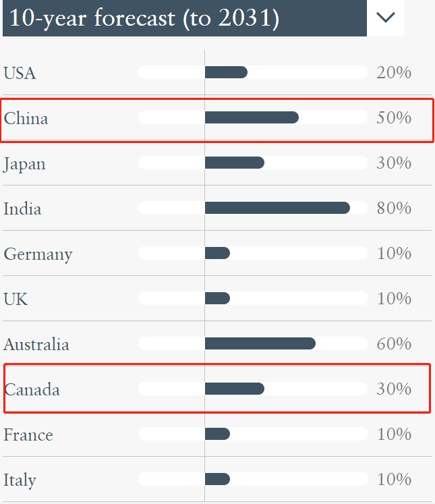Click India's 80% forecast bar
Viewport: 435px width, 504px height.
277,208
